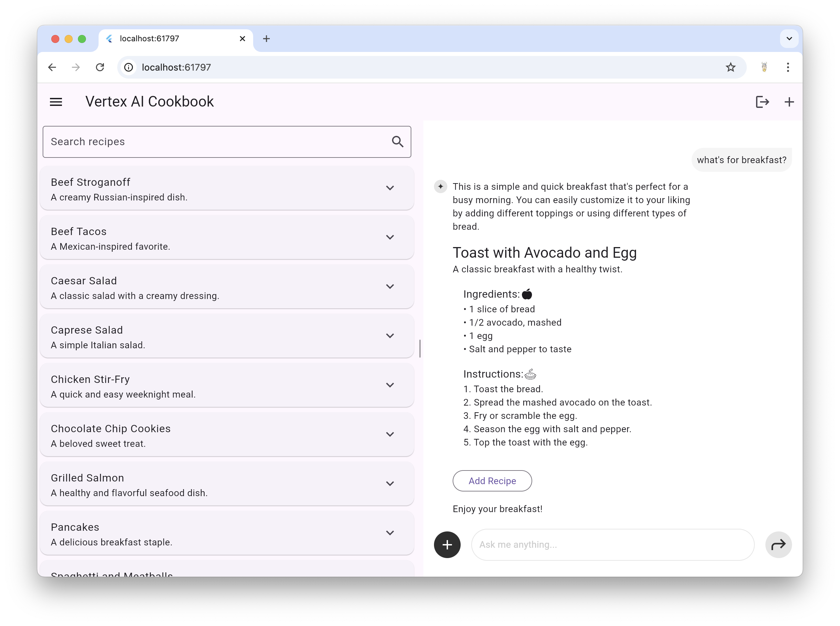840x626 pixels.
Task: Bookmark this page with star icon
Action: [730, 68]
